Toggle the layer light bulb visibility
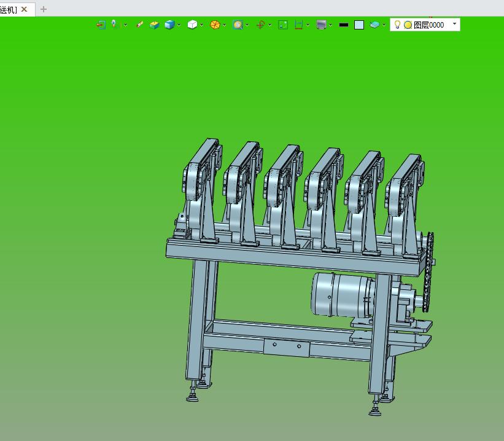This screenshot has height=441, width=504. click(397, 25)
